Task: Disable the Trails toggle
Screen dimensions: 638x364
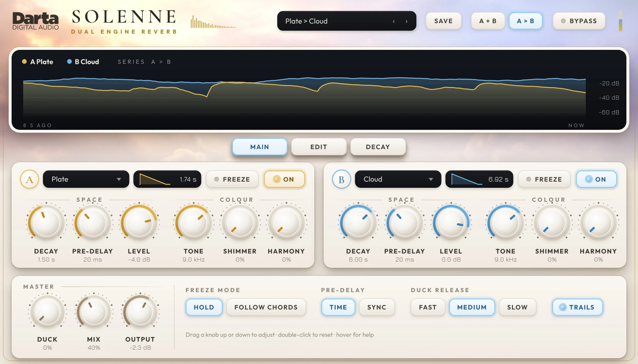Action: tap(577, 307)
